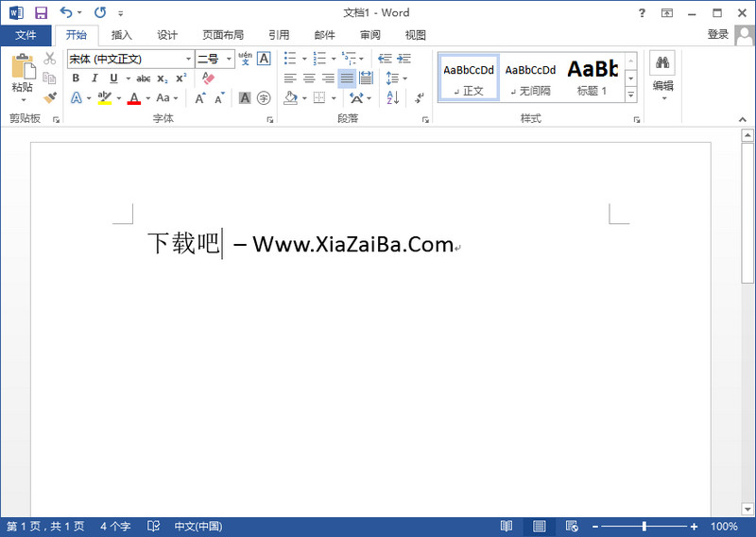Increase paragraph indent
The width and height of the screenshot is (756, 537).
404,59
